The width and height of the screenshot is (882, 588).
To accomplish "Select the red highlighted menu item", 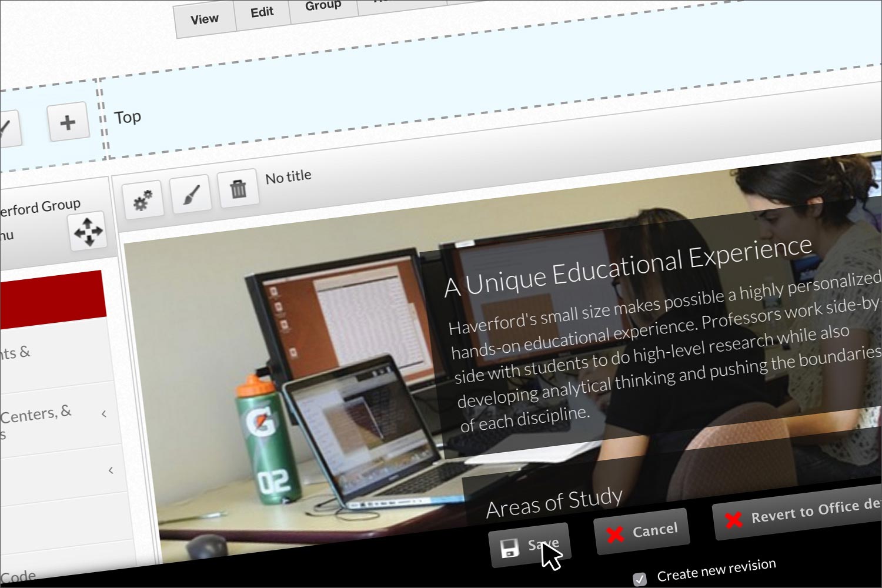I will (x=52, y=299).
